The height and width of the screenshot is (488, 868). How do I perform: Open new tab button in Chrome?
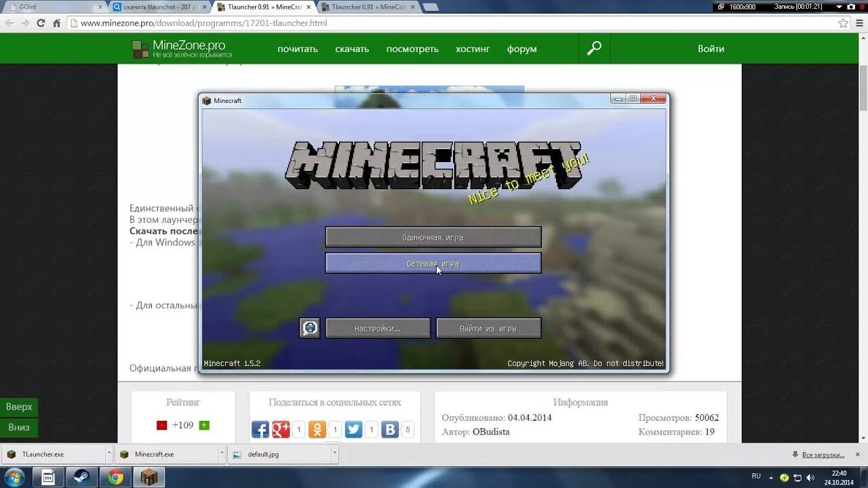tap(431, 7)
